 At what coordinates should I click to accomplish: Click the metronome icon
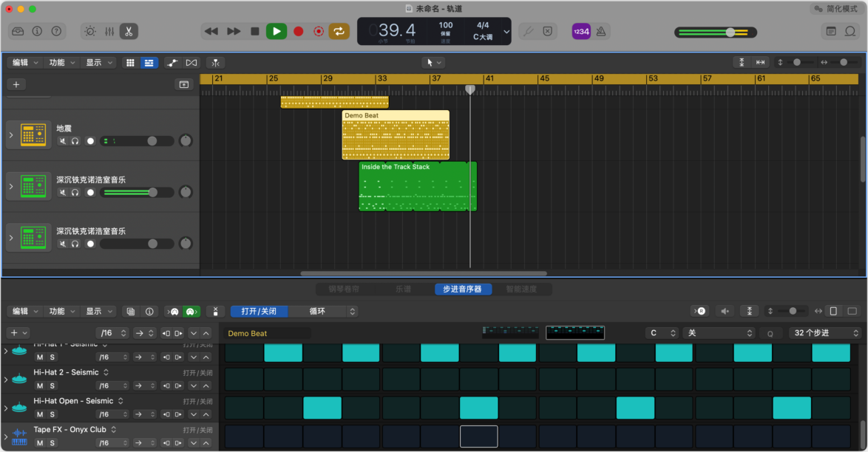(600, 32)
